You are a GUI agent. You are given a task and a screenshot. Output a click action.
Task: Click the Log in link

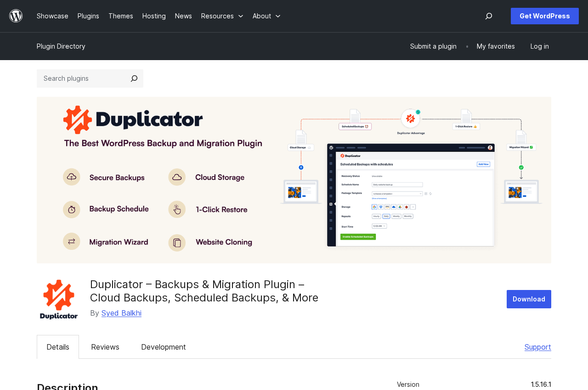pos(540,46)
